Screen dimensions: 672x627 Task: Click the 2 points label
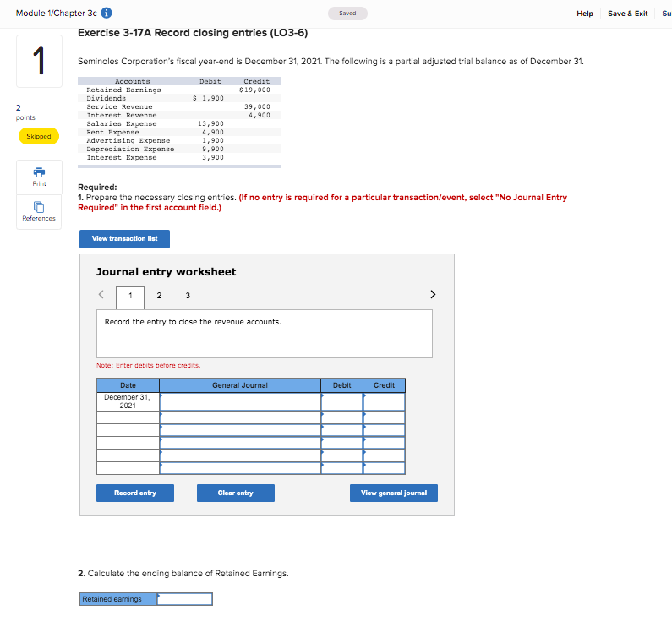coord(25,112)
